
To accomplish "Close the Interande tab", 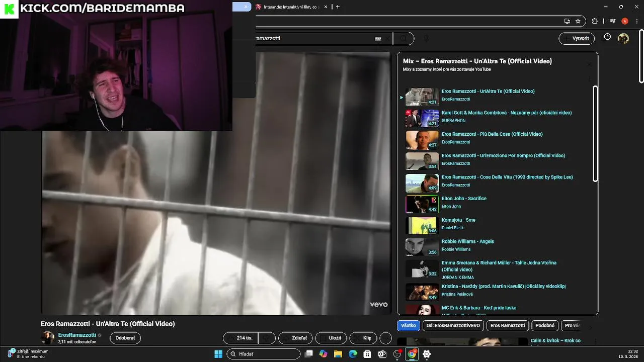I will 326,7.
